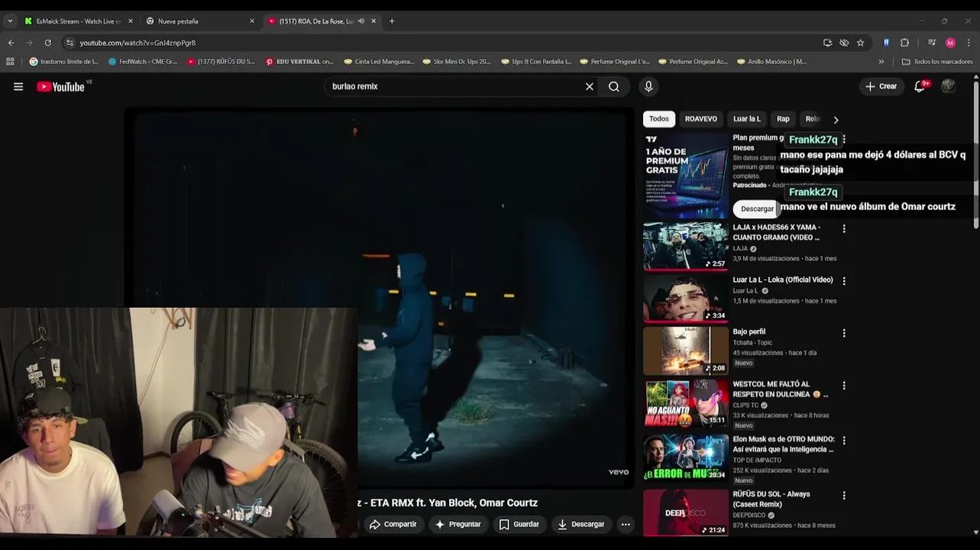980x550 pixels.
Task: Select the Todos filter chip
Action: (658, 118)
